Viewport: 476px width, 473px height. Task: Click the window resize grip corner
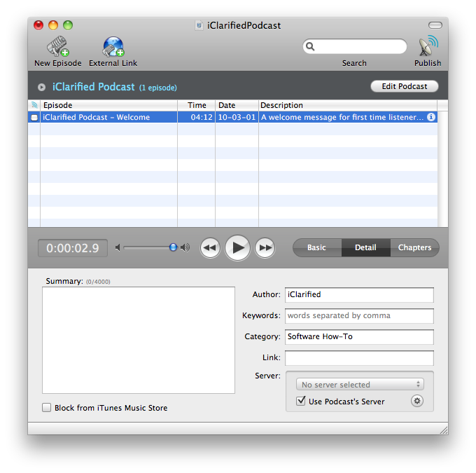click(x=444, y=430)
